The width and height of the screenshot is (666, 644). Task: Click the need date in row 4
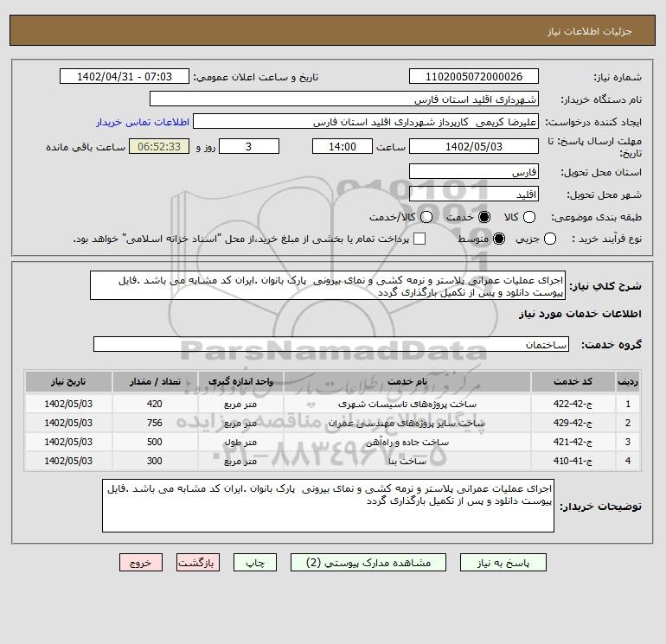[x=68, y=461]
